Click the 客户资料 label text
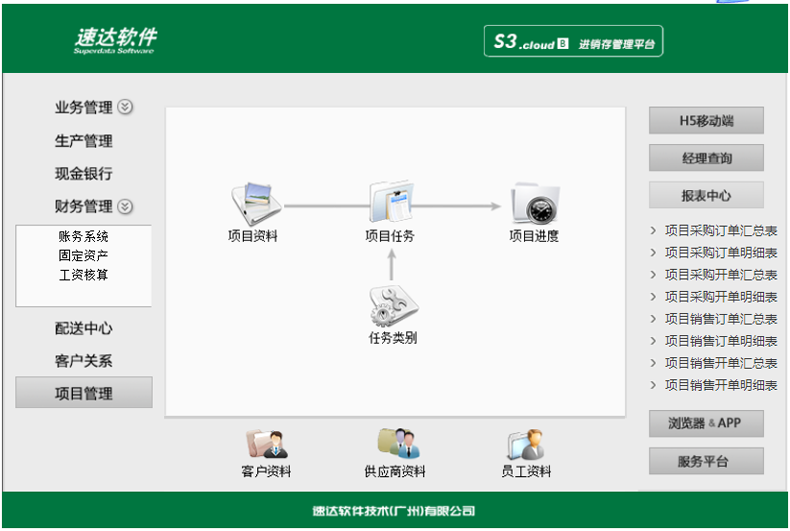Viewport: 790px width, 531px height. (x=266, y=472)
